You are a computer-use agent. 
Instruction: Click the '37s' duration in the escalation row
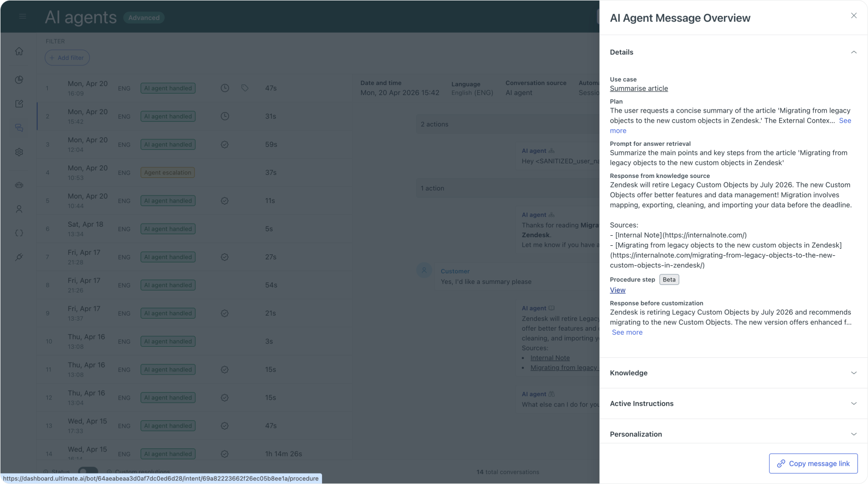(x=271, y=172)
